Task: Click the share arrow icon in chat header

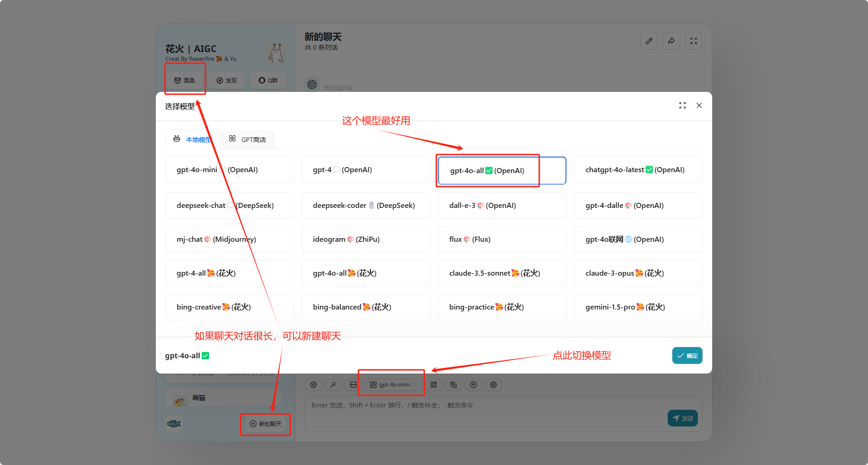Action: point(671,41)
